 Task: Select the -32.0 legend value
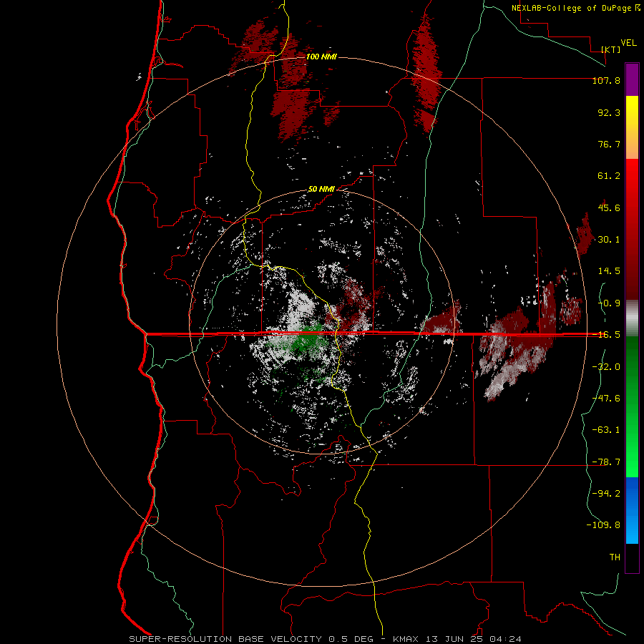point(606,367)
